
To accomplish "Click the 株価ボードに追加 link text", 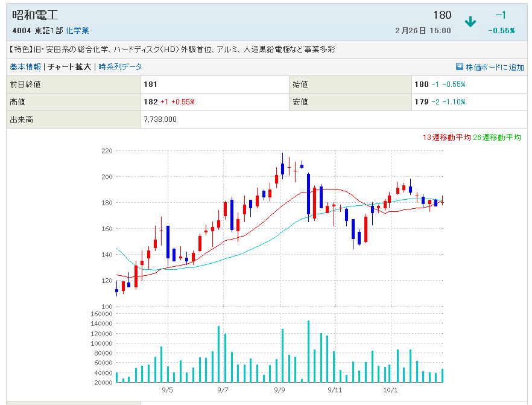I will click(x=495, y=68).
